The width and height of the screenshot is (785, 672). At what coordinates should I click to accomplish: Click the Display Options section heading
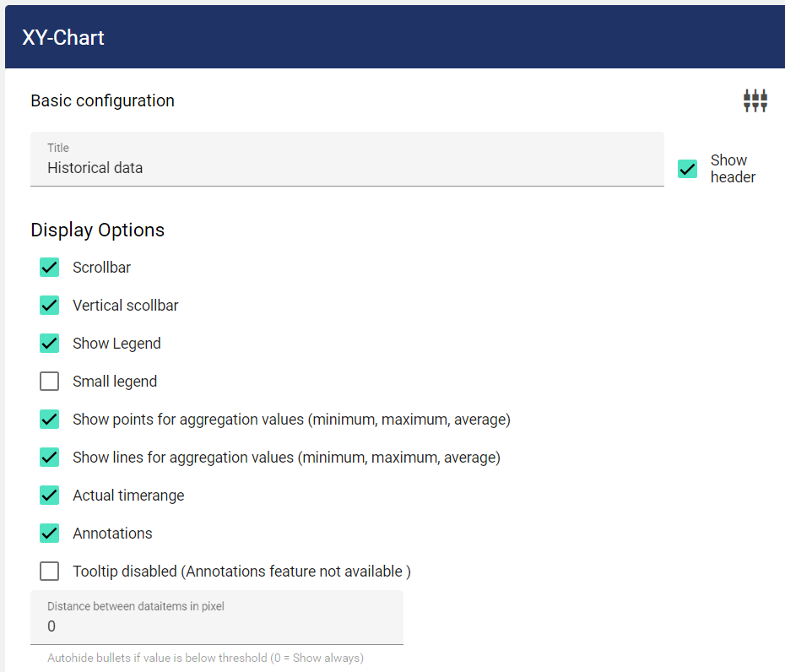pos(97,230)
